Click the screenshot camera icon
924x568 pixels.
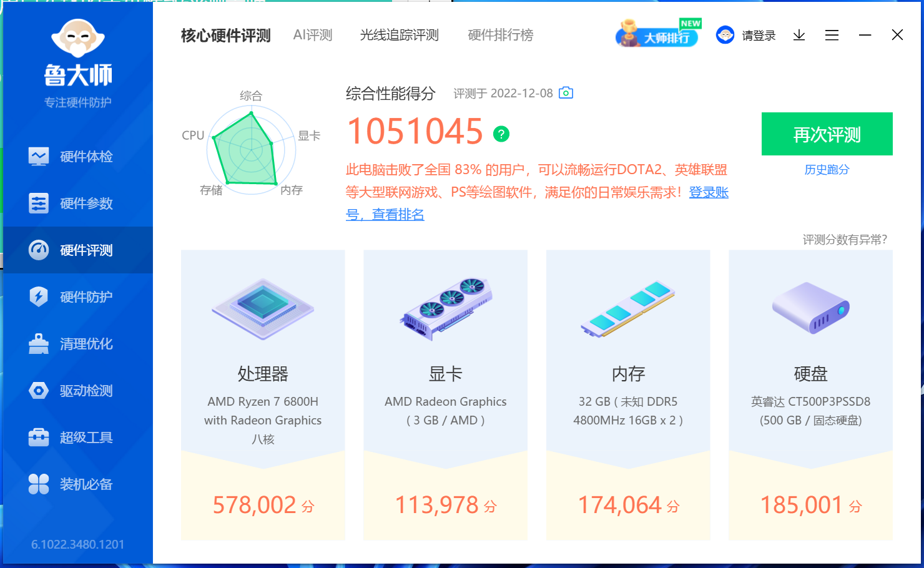[565, 92]
